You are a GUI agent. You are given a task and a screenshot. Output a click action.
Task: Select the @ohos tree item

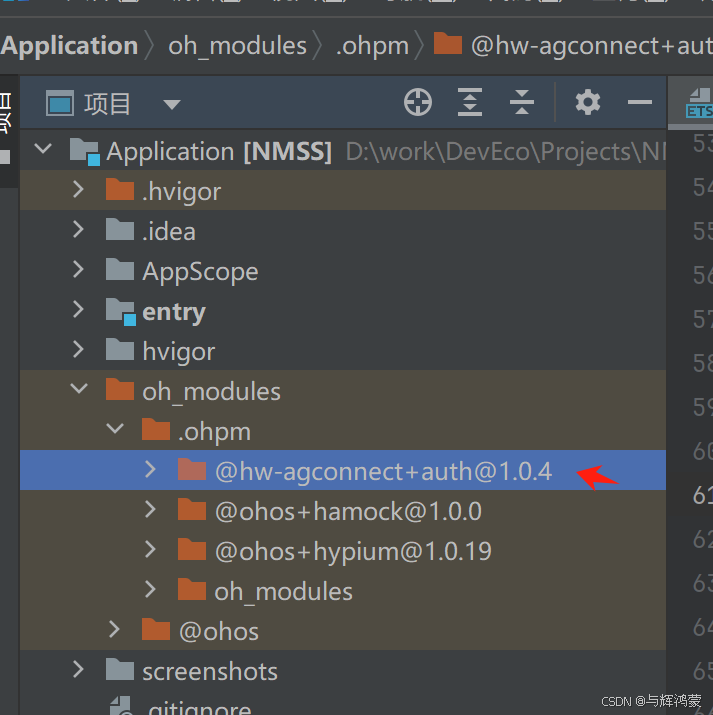pyautogui.click(x=343, y=630)
